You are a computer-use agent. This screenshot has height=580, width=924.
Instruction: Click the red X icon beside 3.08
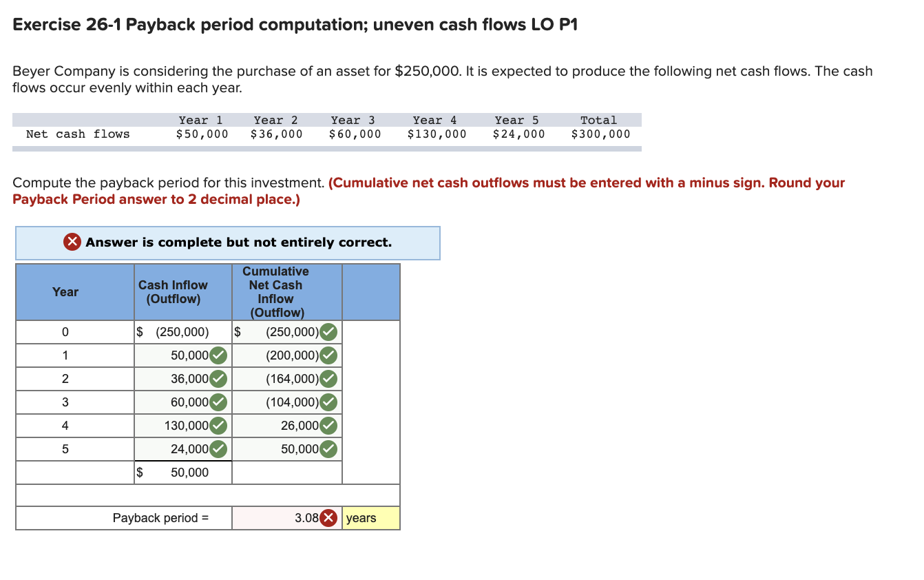329,518
